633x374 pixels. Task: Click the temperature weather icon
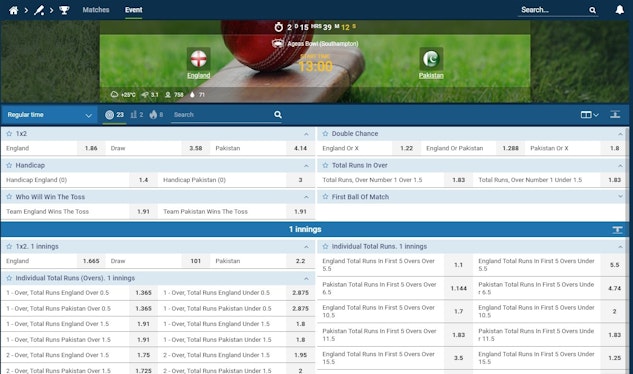114,94
